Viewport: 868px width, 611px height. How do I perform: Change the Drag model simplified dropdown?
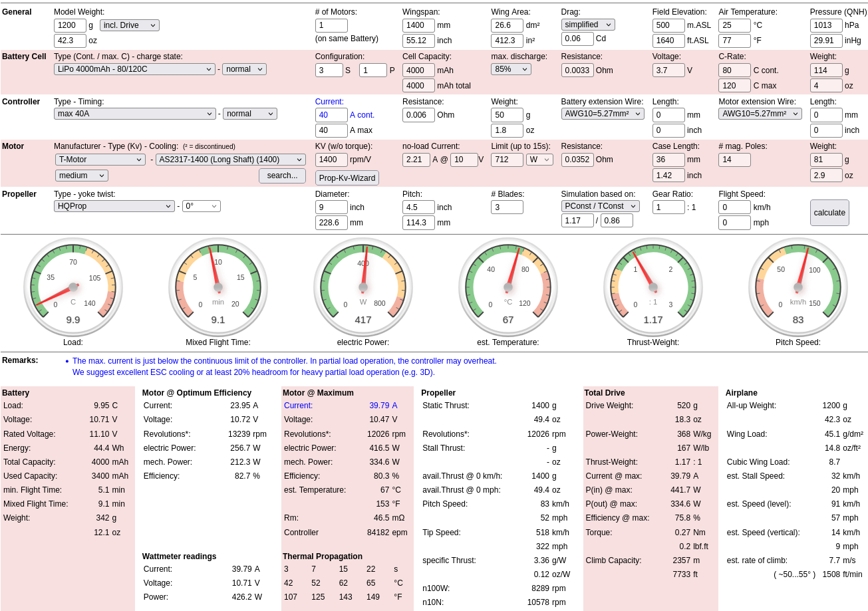click(587, 25)
